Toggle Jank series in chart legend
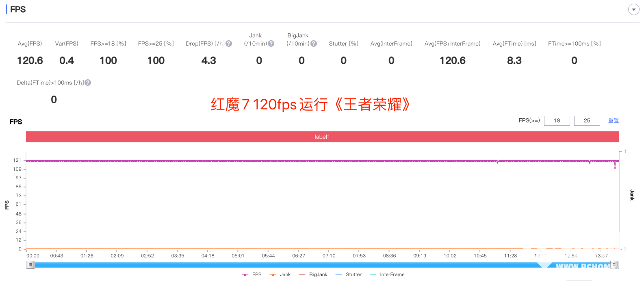644x281 pixels. (x=280, y=274)
